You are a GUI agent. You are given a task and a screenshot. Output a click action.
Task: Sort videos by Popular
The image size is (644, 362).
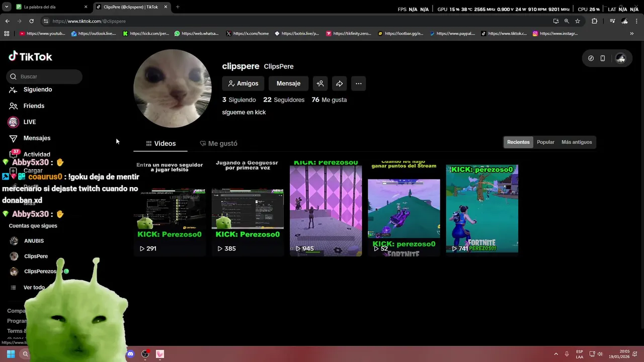pos(545,142)
